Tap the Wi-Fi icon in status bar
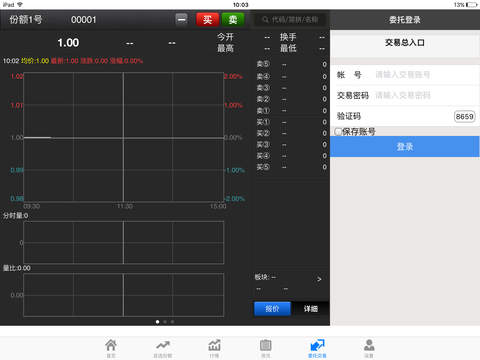The image size is (480, 360). click(20, 5)
